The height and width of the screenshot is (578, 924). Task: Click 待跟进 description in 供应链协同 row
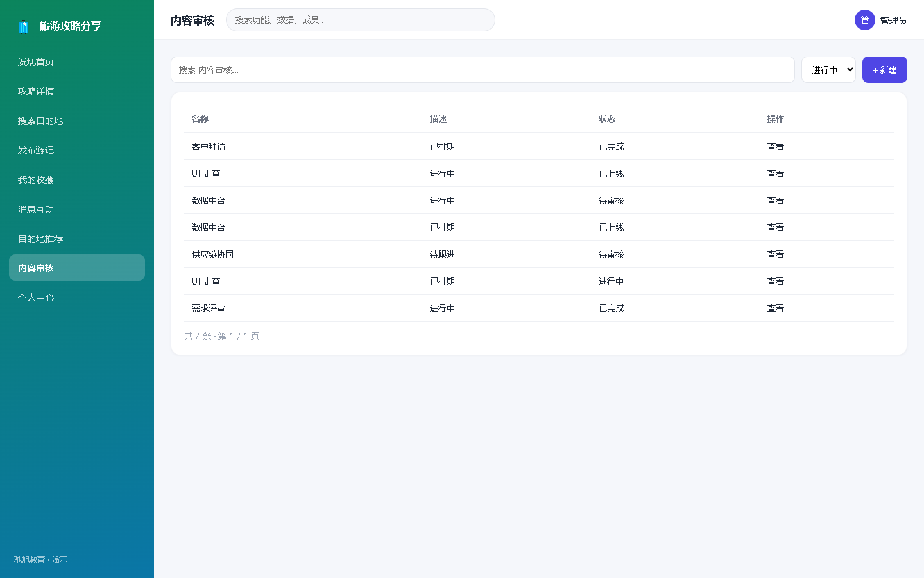coord(442,254)
